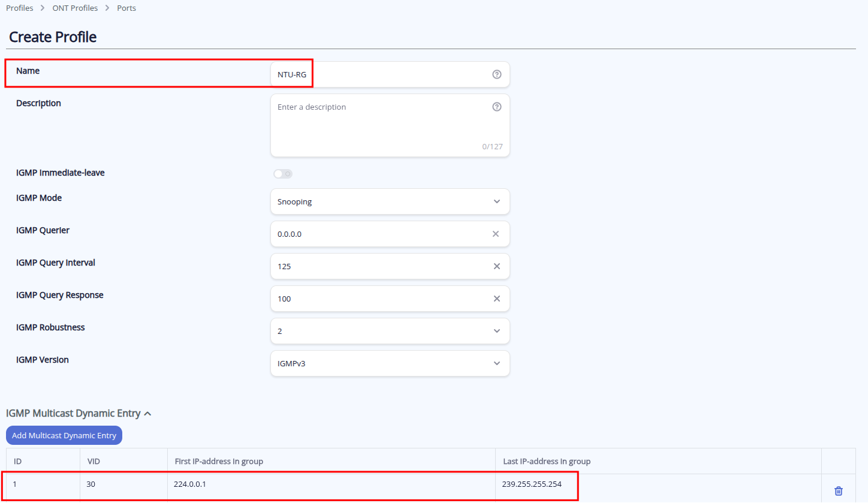
Task: Open the IGMP Version dropdown
Action: (390, 363)
